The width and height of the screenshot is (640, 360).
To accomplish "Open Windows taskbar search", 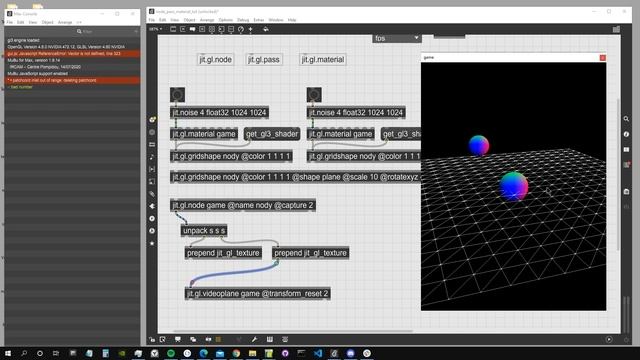I will [24, 353].
